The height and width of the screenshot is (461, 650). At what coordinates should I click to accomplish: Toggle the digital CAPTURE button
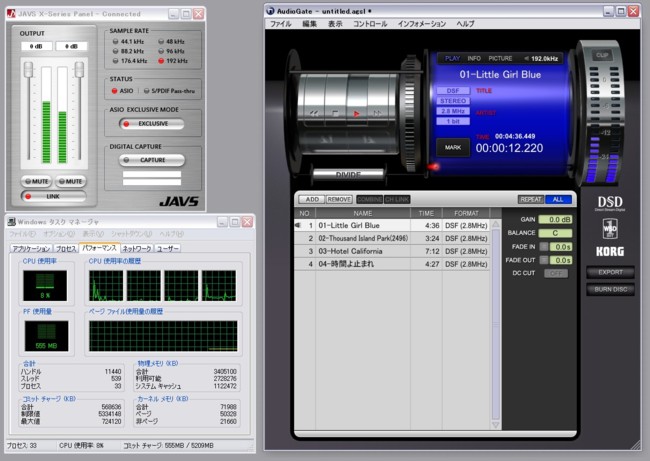152,160
